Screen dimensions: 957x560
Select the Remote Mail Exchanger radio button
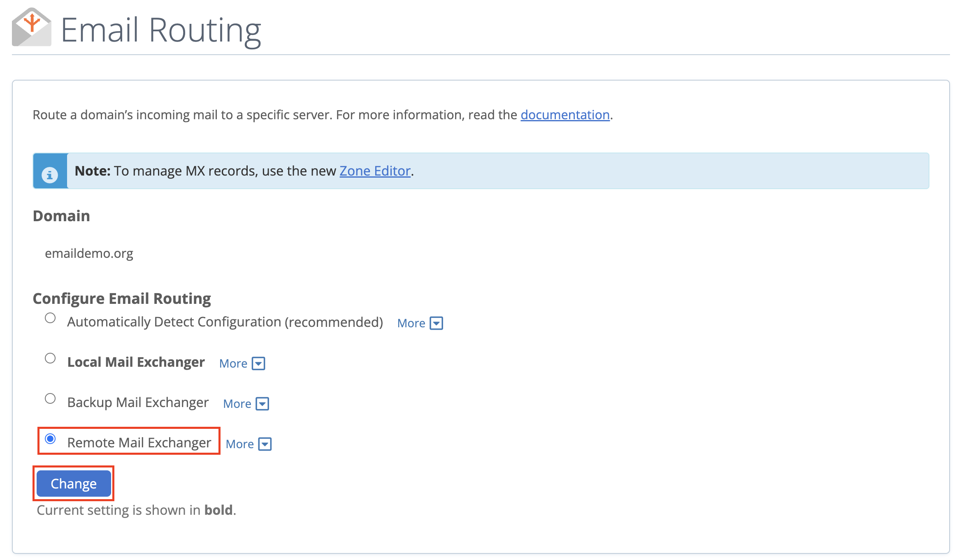click(x=50, y=439)
